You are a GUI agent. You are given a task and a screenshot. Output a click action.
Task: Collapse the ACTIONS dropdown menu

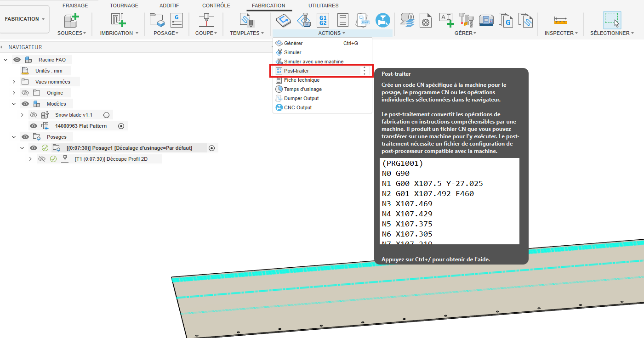point(332,33)
